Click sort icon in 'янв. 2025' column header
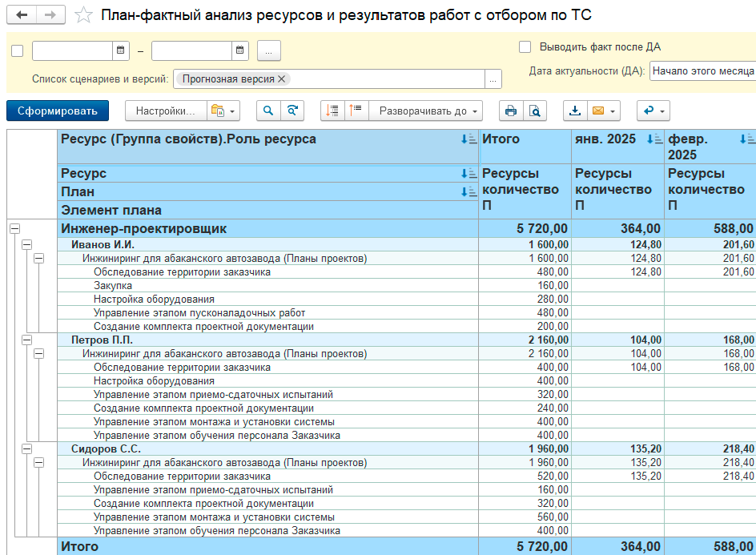The height and width of the screenshot is (555, 756). coord(655,139)
